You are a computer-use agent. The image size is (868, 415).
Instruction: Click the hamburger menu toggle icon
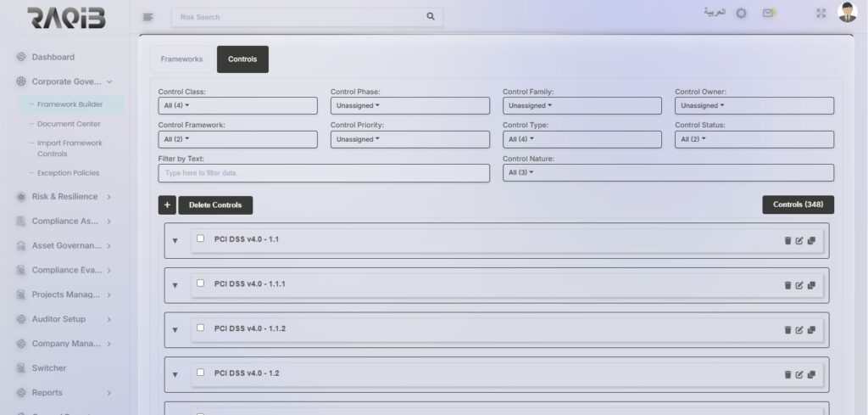148,16
